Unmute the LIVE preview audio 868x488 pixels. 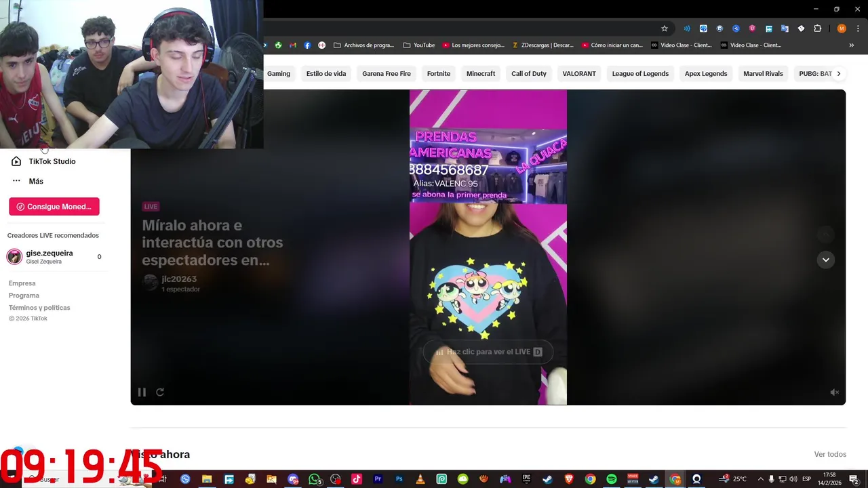click(835, 392)
